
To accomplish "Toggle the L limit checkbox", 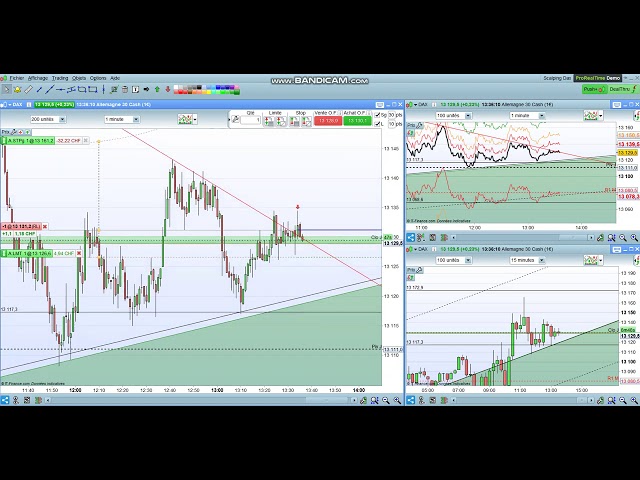I will point(378,124).
